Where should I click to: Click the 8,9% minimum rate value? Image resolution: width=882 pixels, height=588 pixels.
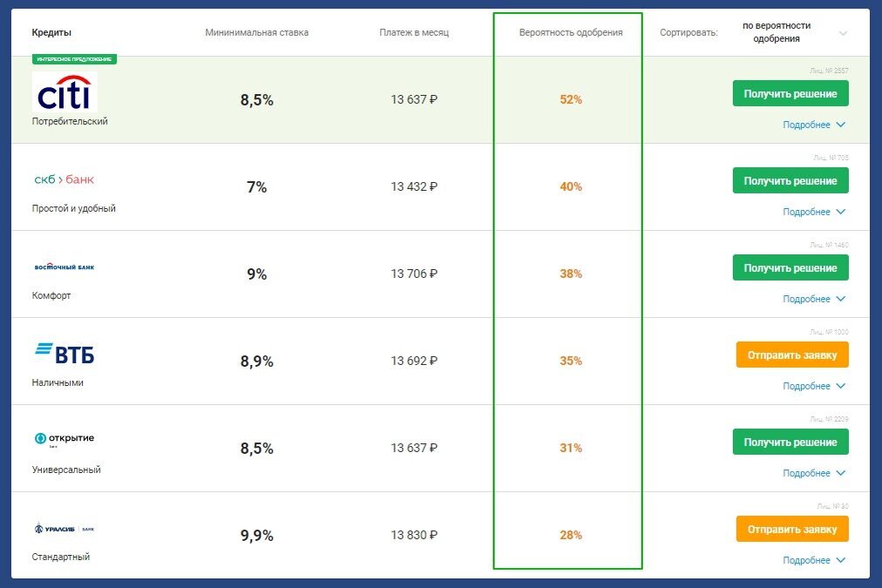tap(256, 362)
